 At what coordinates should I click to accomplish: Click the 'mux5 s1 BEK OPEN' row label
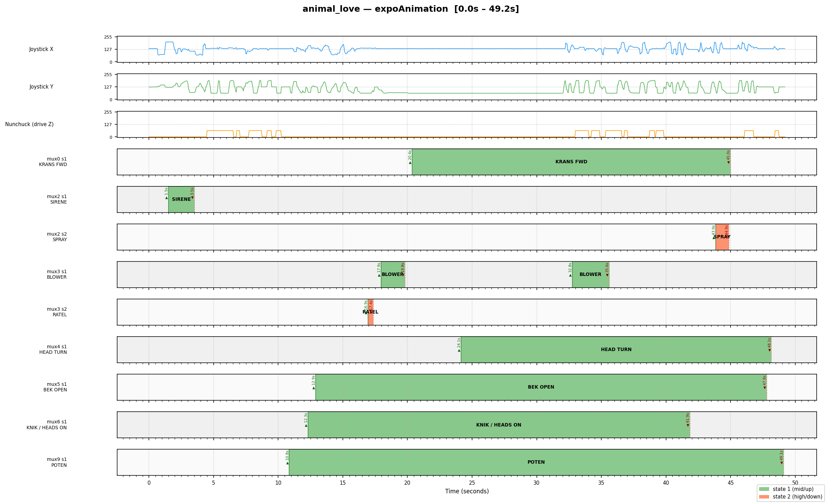coord(55,387)
